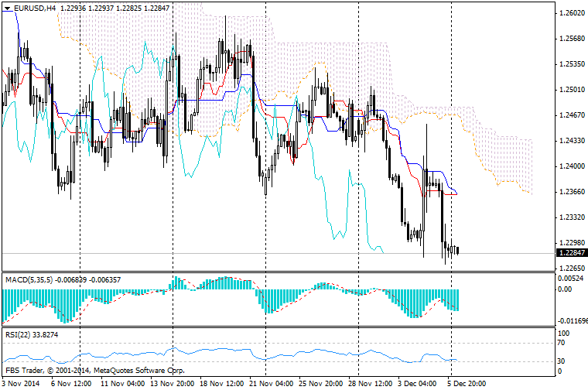Click the 1.25680 price axis label

tap(572, 39)
